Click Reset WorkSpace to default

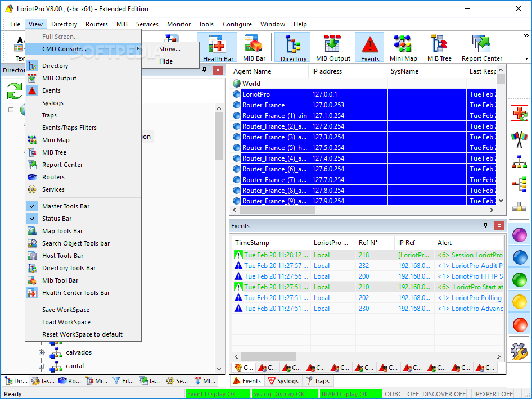(83, 334)
